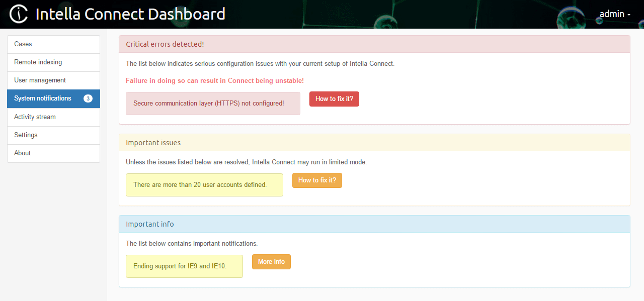This screenshot has height=301, width=644.
Task: Open Settings from the sidebar
Action: (26, 135)
